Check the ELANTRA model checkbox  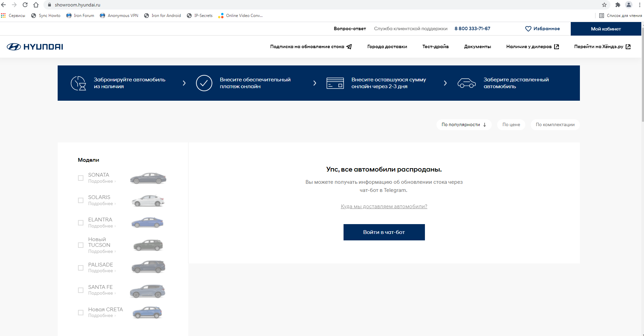81,223
